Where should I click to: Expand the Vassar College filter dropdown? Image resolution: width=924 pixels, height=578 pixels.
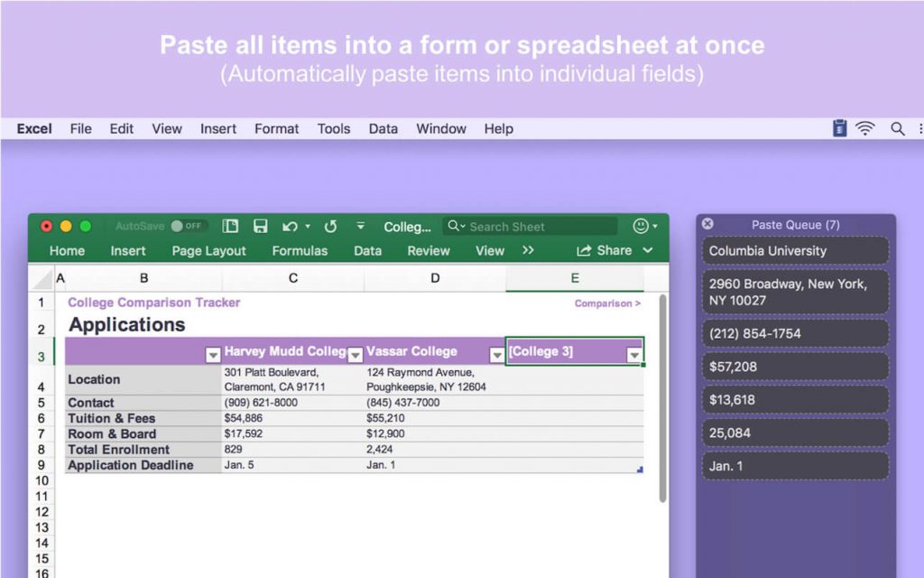[x=496, y=351]
